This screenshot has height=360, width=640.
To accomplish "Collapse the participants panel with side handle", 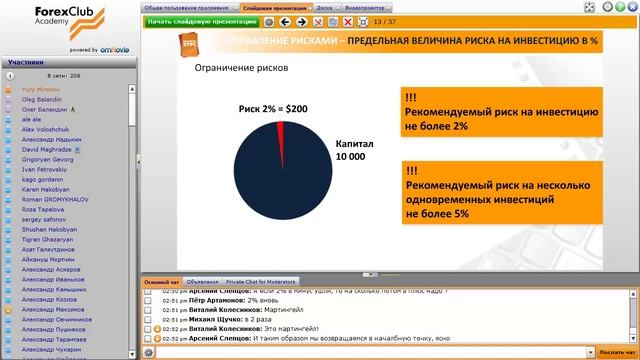I will point(138,162).
